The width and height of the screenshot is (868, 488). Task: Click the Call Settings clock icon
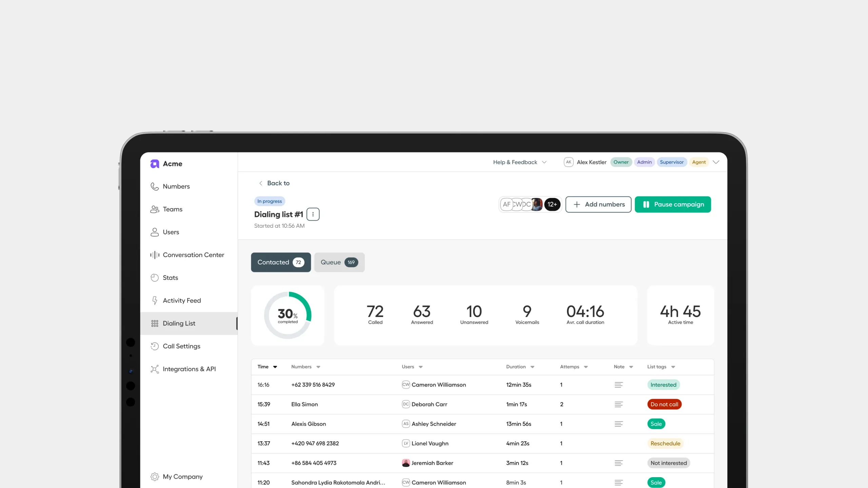click(x=155, y=346)
